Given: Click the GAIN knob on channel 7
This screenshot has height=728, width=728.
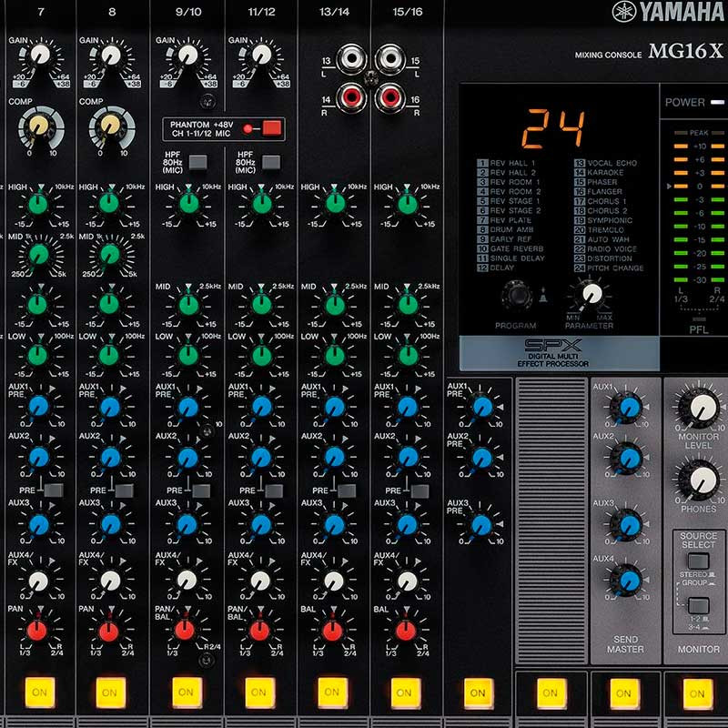Looking at the screenshot, I should [x=40, y=55].
